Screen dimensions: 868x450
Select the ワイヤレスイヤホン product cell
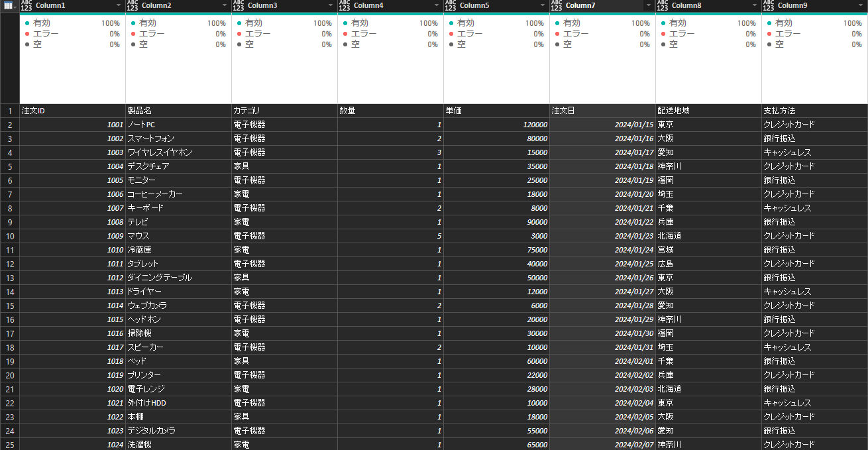(179, 152)
